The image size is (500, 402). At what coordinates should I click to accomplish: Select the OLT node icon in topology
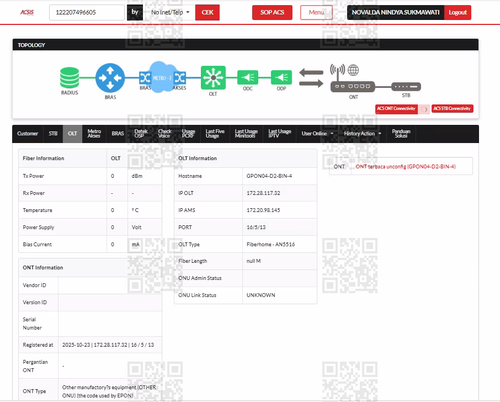(213, 78)
